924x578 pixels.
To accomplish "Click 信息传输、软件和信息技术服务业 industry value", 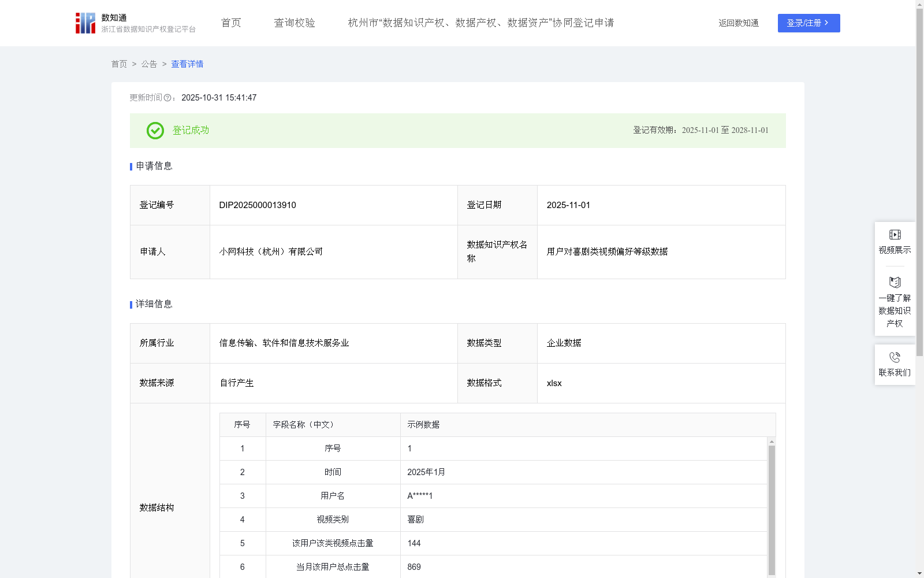I will tap(284, 343).
